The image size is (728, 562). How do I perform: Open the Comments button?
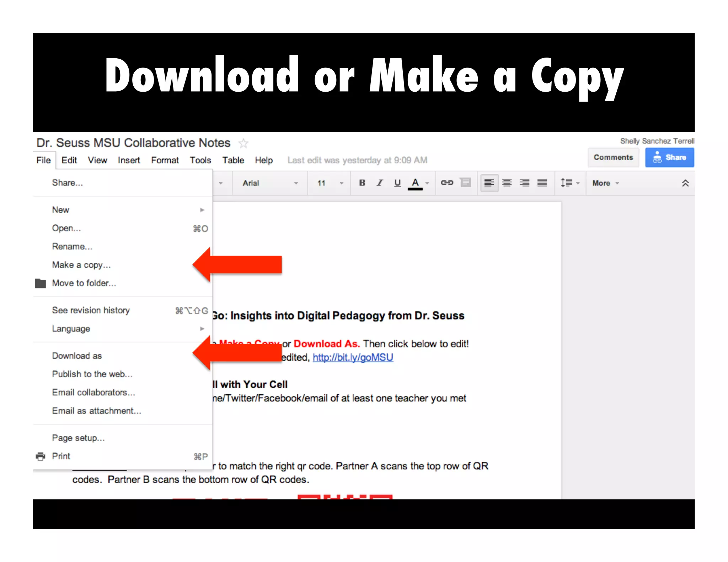(x=613, y=157)
